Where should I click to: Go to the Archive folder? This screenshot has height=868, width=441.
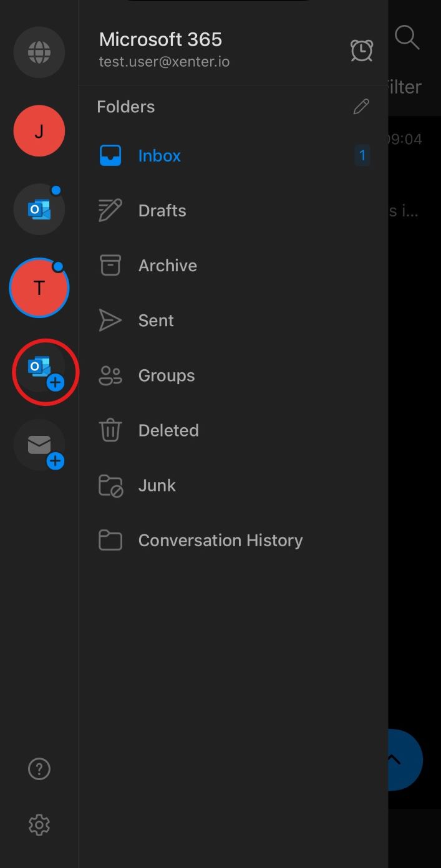coord(167,266)
